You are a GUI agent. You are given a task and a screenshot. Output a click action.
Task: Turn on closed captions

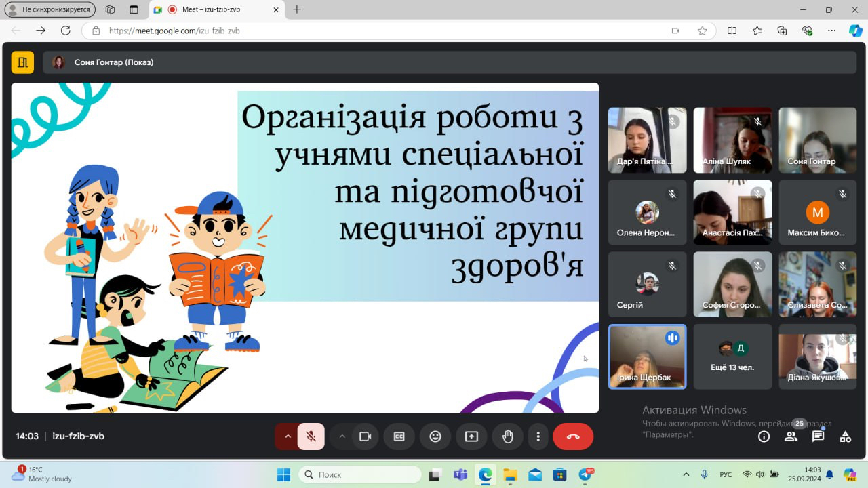(x=399, y=436)
